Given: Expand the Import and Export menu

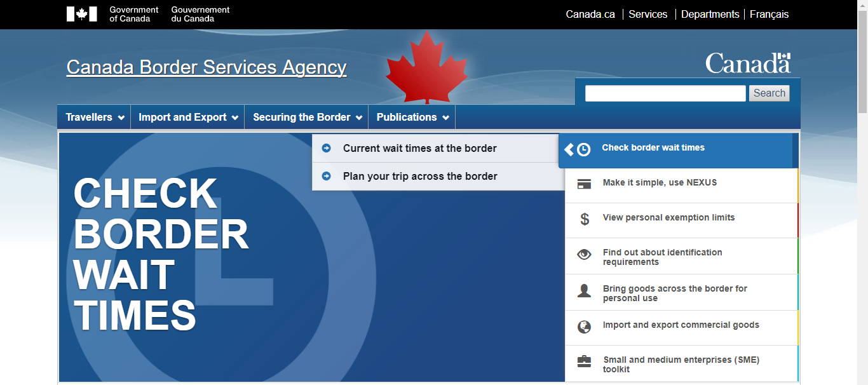Looking at the screenshot, I should (188, 118).
